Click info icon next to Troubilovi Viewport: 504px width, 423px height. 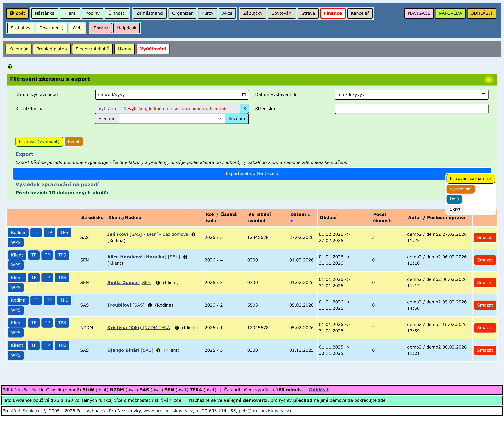[150, 305]
